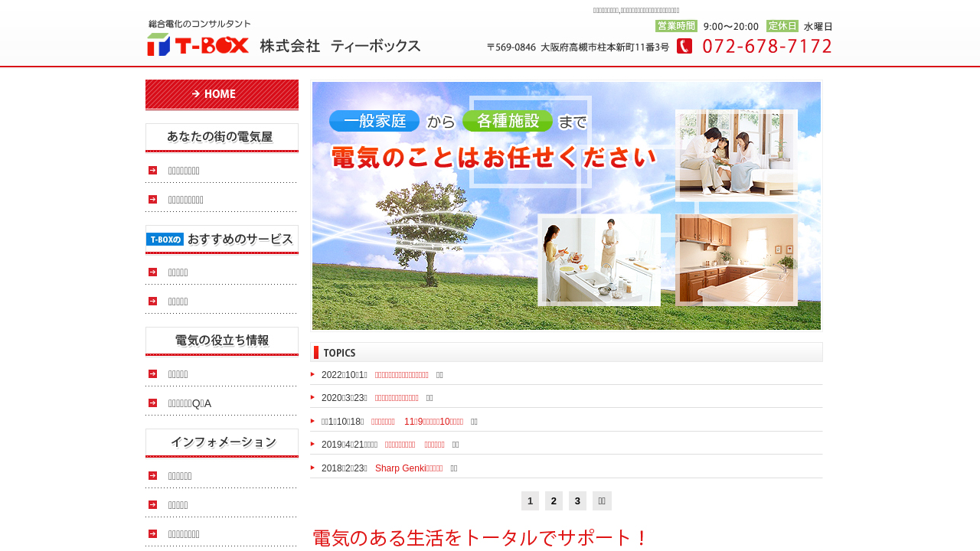Click second arrow icon under おすすめのサービス

pos(153,302)
